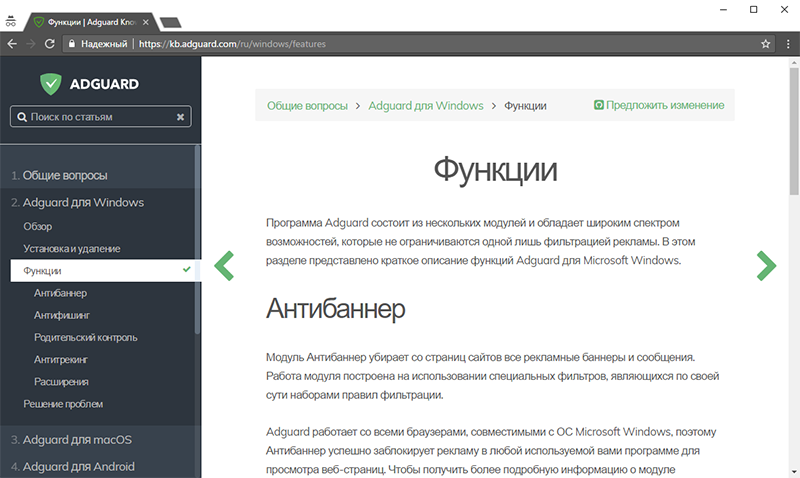
Task: Open Установка и удаление sidebar item
Action: (72, 249)
